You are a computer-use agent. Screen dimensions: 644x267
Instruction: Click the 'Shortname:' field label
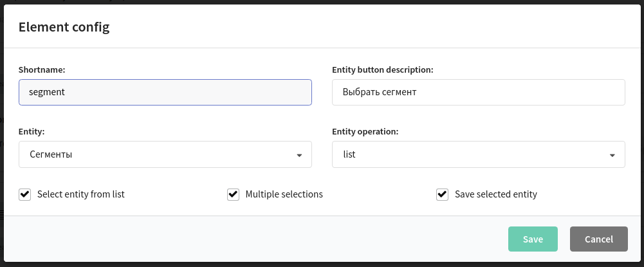[42, 69]
